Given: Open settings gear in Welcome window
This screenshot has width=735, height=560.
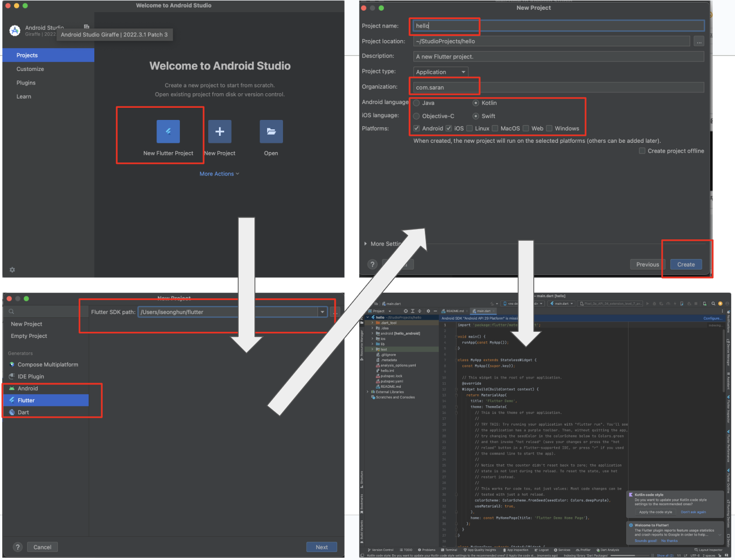Looking at the screenshot, I should coord(12,270).
